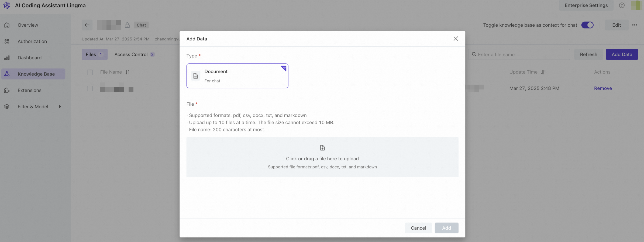Close the Add Data dialog
This screenshot has width=644, height=242.
point(456,39)
